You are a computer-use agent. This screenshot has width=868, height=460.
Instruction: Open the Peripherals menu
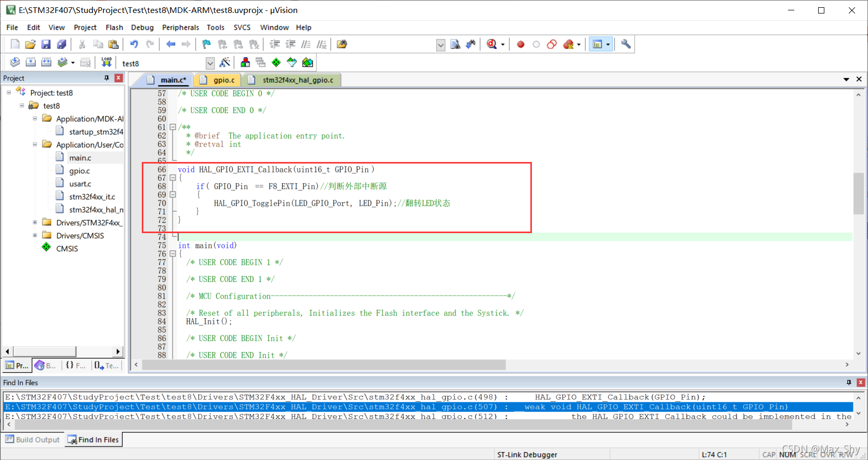pyautogui.click(x=180, y=28)
